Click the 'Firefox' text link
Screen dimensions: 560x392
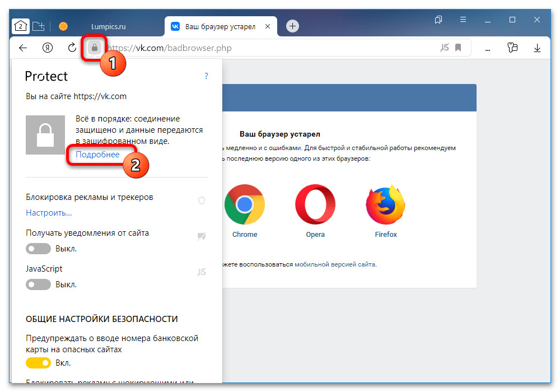(386, 235)
